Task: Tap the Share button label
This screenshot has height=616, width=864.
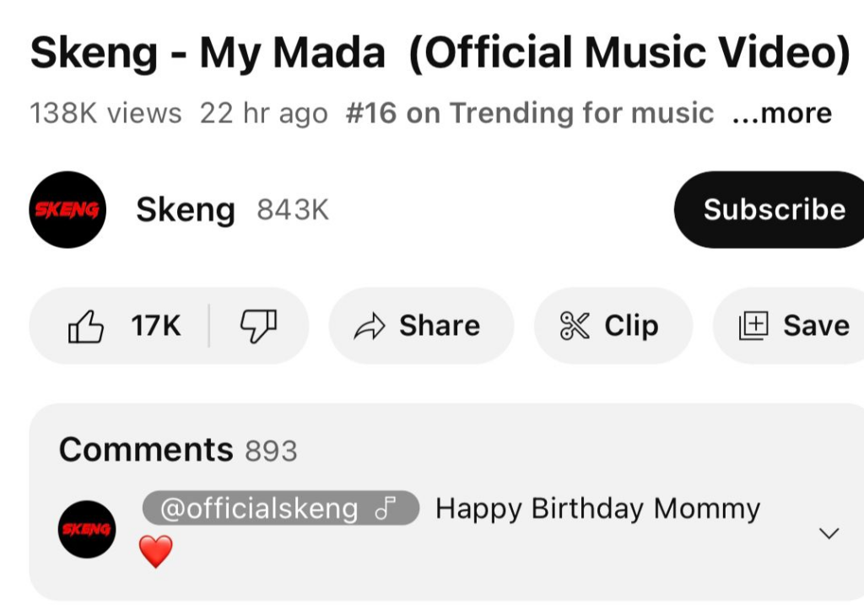Action: [x=440, y=326]
